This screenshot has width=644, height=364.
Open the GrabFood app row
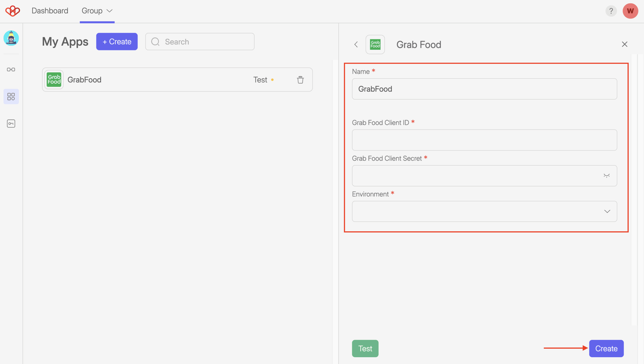click(x=177, y=80)
